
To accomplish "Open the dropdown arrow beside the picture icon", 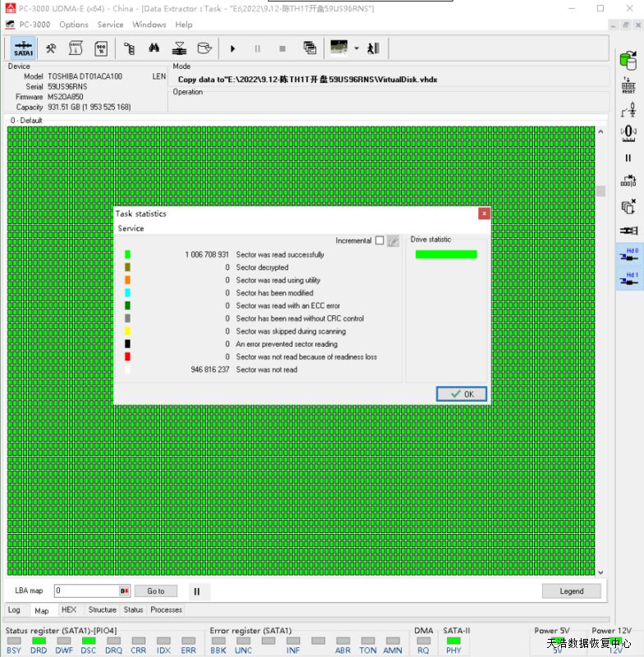I will point(356,48).
